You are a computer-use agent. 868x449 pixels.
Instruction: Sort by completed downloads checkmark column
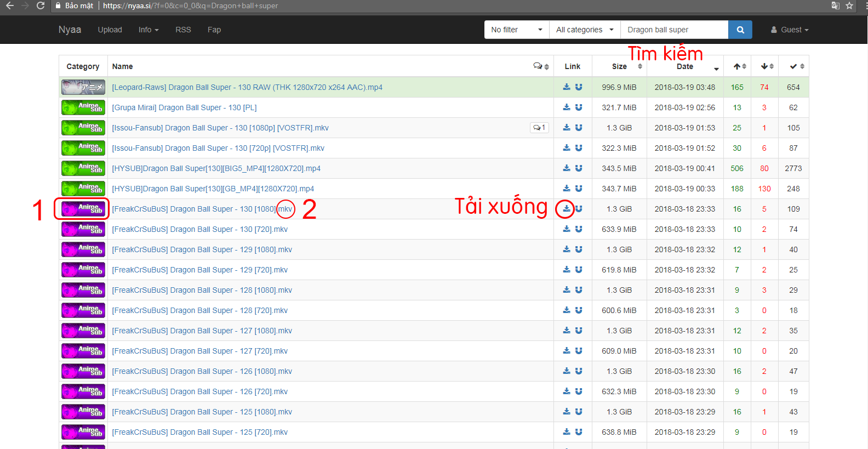[x=793, y=66]
